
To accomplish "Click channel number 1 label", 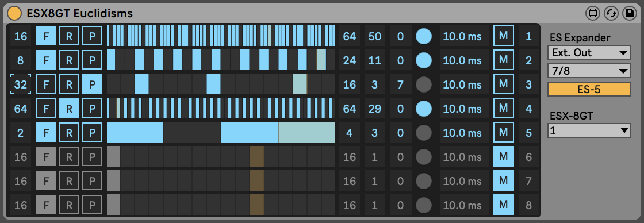I will (x=528, y=36).
